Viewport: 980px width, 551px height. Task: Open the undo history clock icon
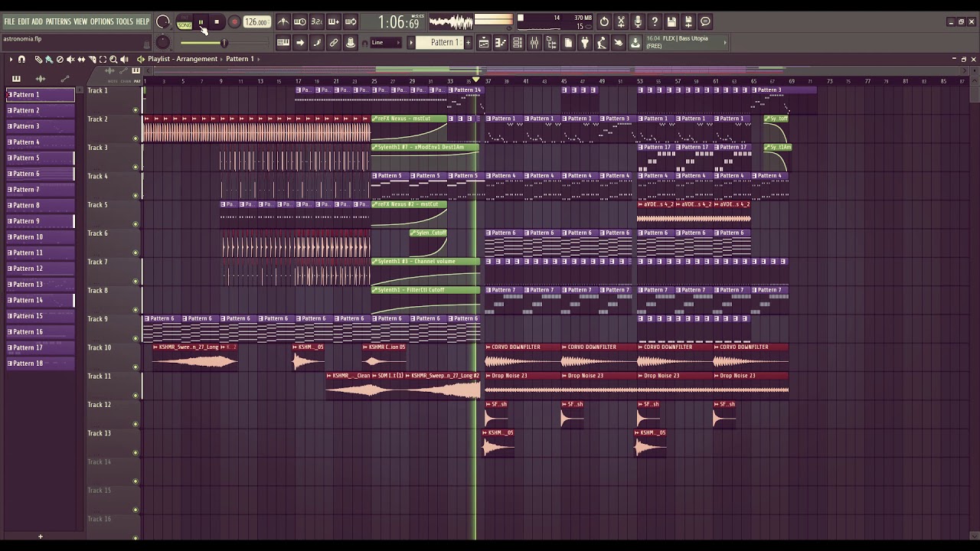[x=605, y=21]
